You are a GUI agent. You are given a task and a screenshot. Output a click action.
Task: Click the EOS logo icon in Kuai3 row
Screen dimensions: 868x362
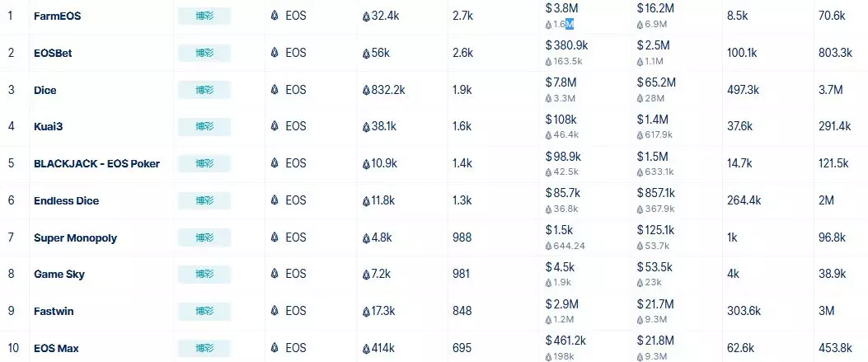point(274,126)
